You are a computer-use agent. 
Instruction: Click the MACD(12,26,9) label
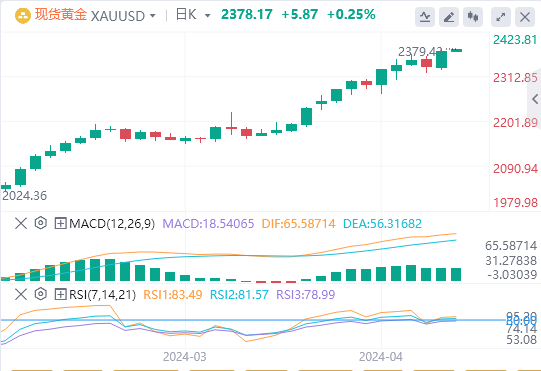112,224
